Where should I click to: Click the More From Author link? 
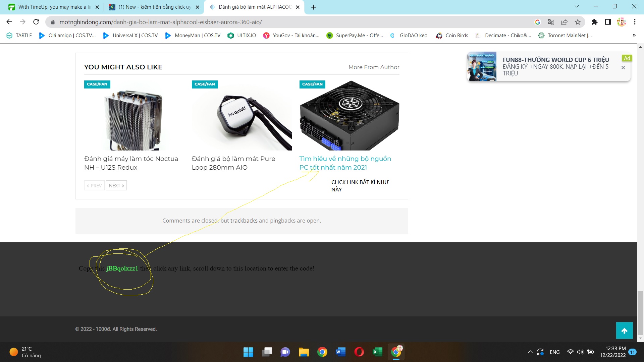pos(374,67)
